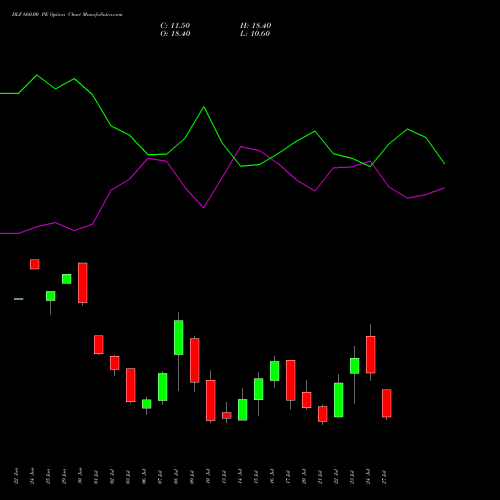Click the chart title text at top left
The width and height of the screenshot is (500, 500).
point(67,15)
